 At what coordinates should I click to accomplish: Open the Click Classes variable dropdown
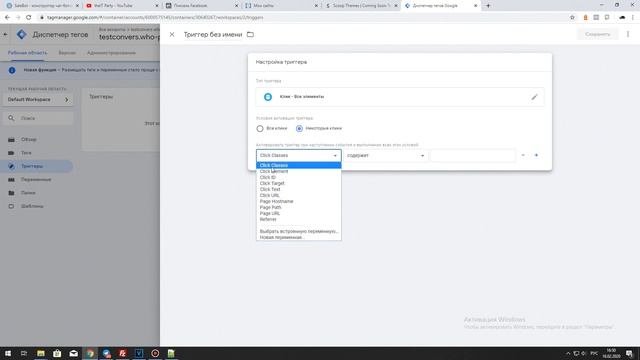coord(298,156)
